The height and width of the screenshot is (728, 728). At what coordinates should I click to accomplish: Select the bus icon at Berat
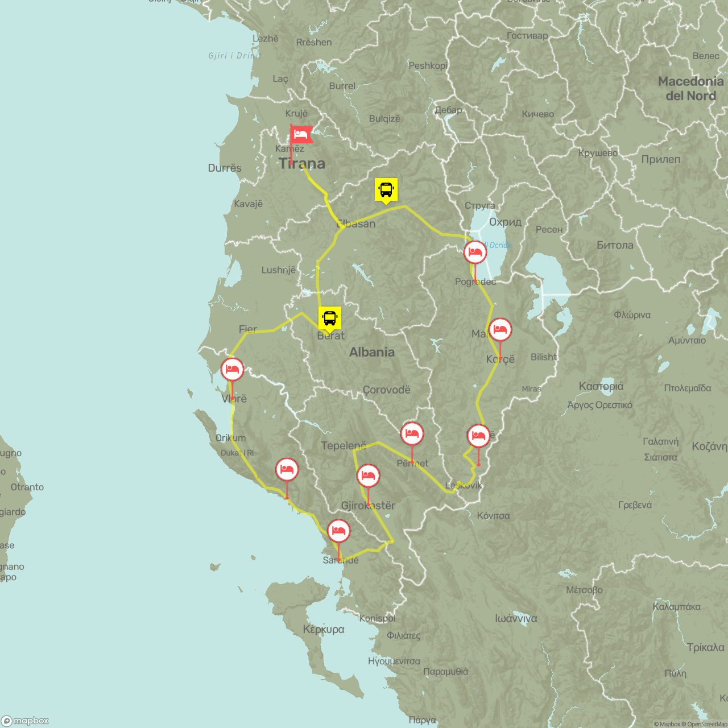[x=330, y=318]
